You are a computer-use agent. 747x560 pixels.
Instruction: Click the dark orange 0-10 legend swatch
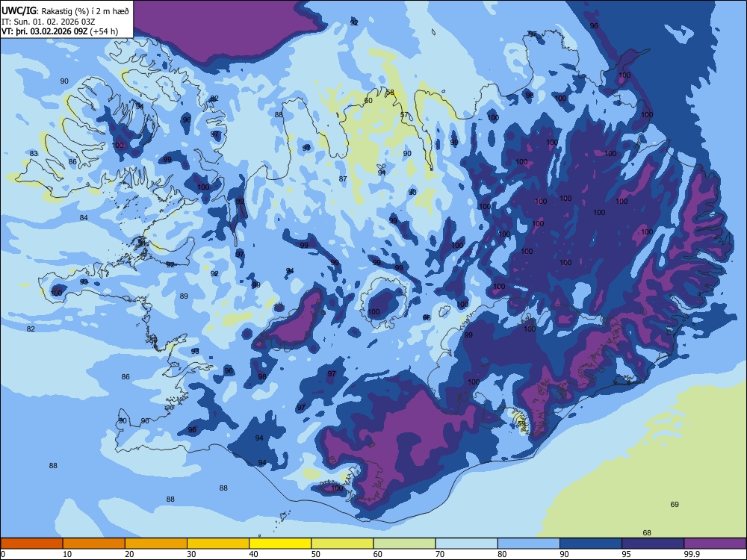31,544
